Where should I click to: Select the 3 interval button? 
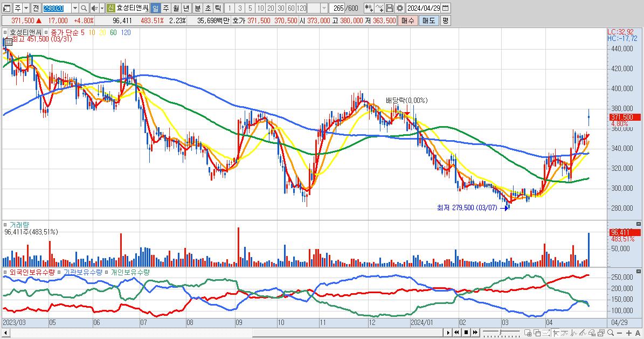(240, 8)
